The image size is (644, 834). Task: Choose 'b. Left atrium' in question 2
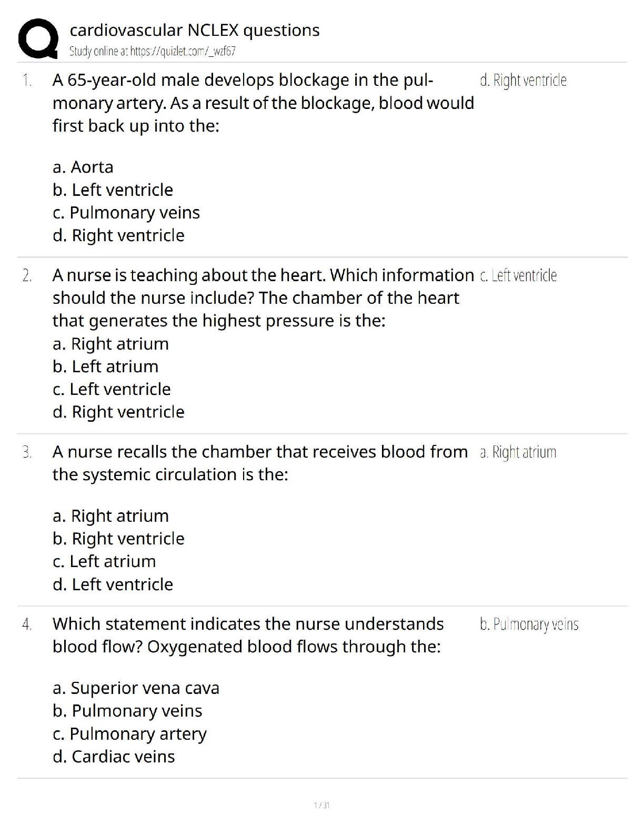pyautogui.click(x=105, y=366)
